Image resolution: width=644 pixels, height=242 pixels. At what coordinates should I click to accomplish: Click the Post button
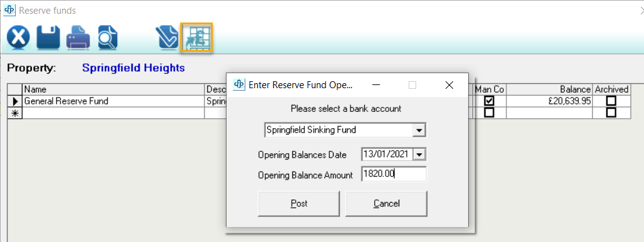pos(299,203)
